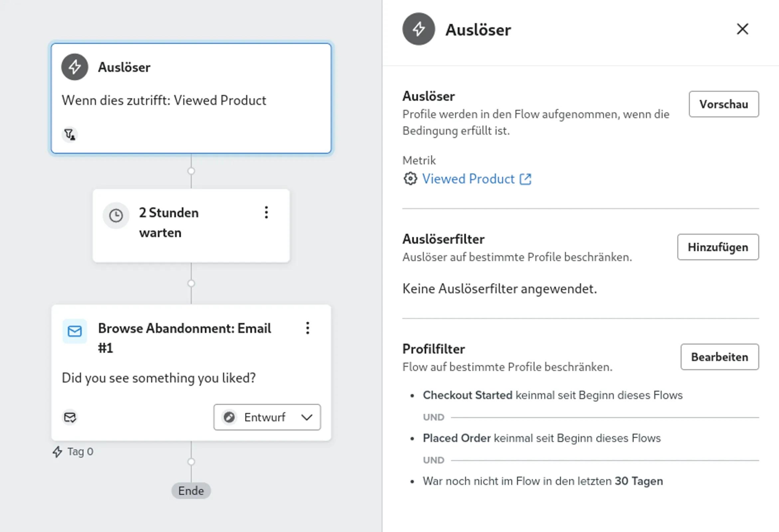Screen dimensions: 779x532
Task: Click add-step node between wait and email
Action: point(191,283)
